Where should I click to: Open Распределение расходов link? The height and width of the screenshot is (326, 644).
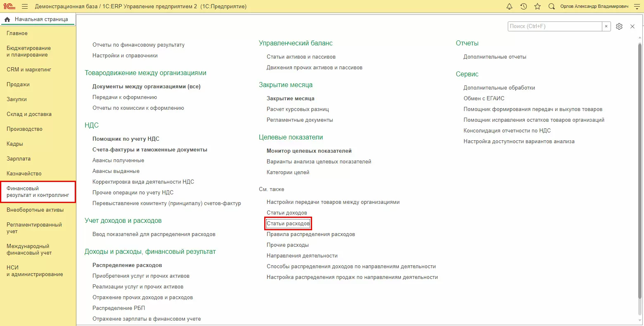tap(127, 265)
